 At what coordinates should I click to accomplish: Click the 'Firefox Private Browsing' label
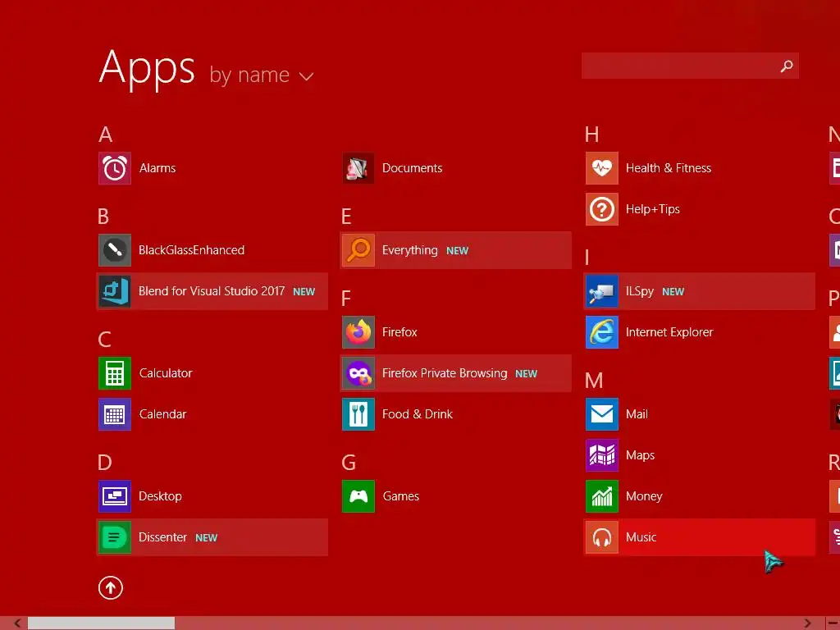pos(445,373)
